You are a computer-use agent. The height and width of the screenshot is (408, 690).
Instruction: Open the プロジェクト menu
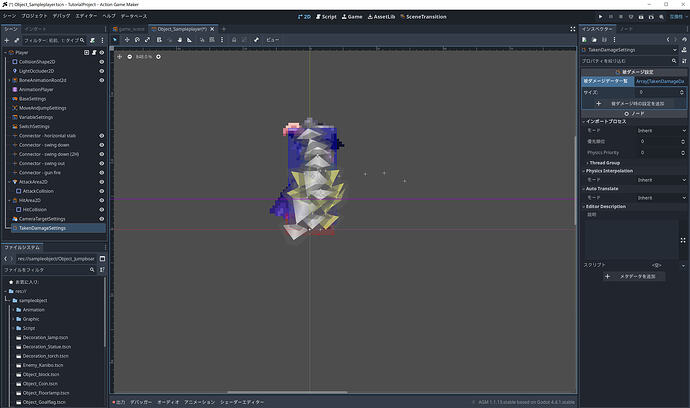pyautogui.click(x=34, y=16)
